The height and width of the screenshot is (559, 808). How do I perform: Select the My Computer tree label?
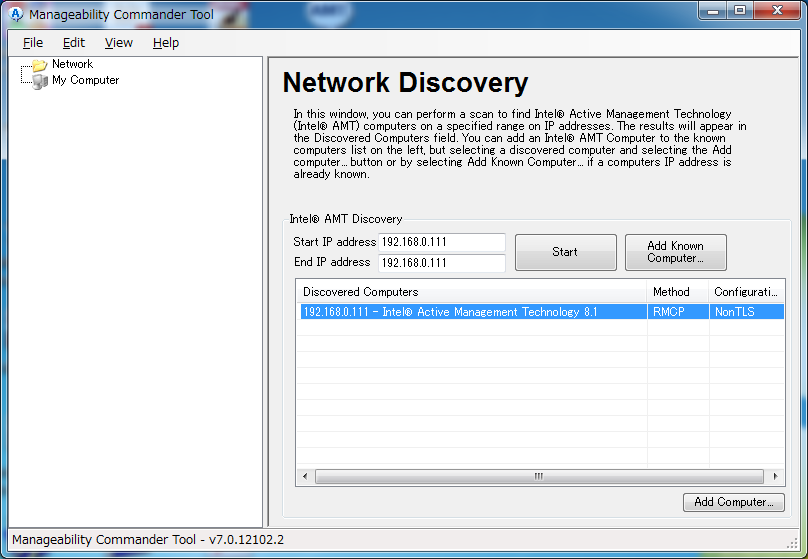86,80
